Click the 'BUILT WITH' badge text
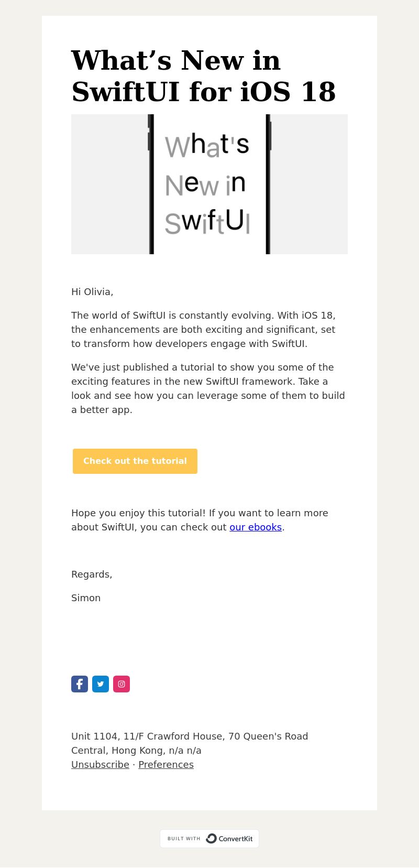The image size is (419, 868). (184, 839)
